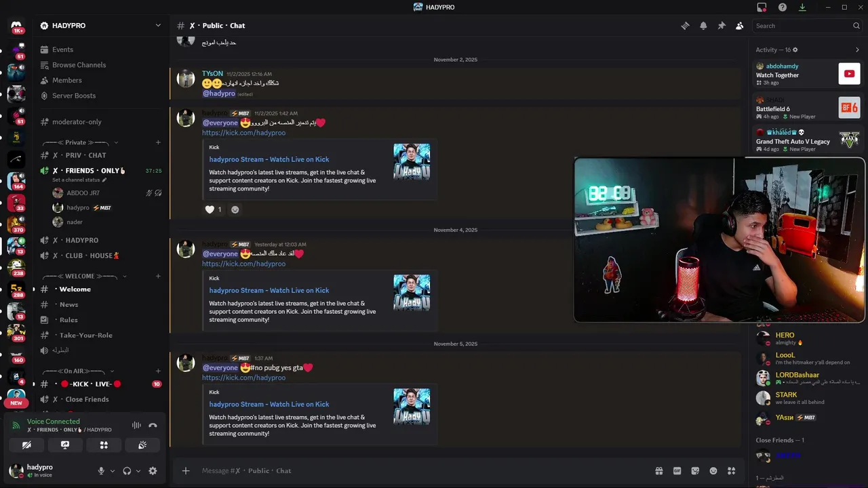Click the plus attachment button in message bar
868x488 pixels.
185,470
